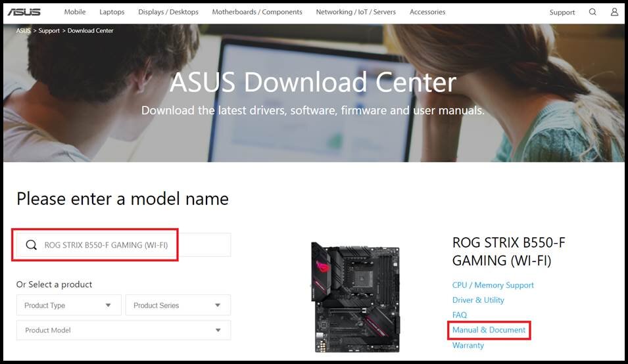
Task: Open the FAQ link
Action: click(x=460, y=315)
